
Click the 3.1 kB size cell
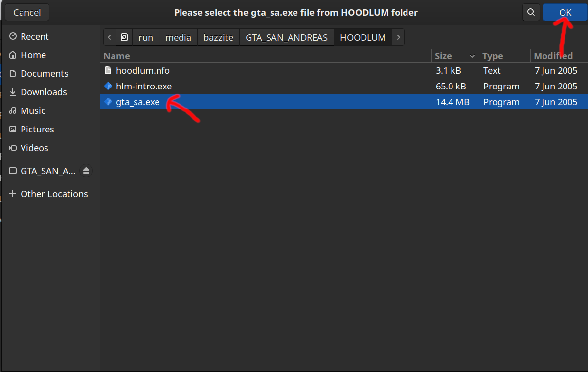click(x=449, y=70)
